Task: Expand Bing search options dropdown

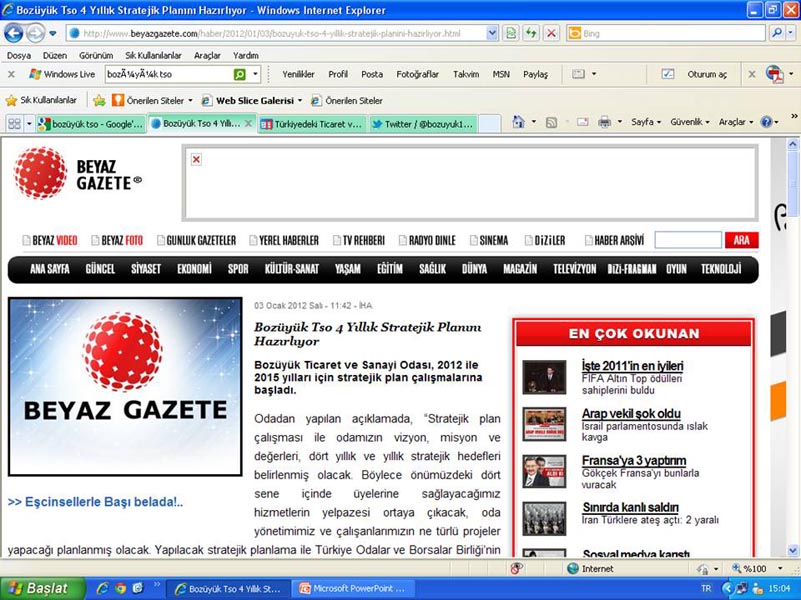Action: pyautogui.click(x=791, y=33)
